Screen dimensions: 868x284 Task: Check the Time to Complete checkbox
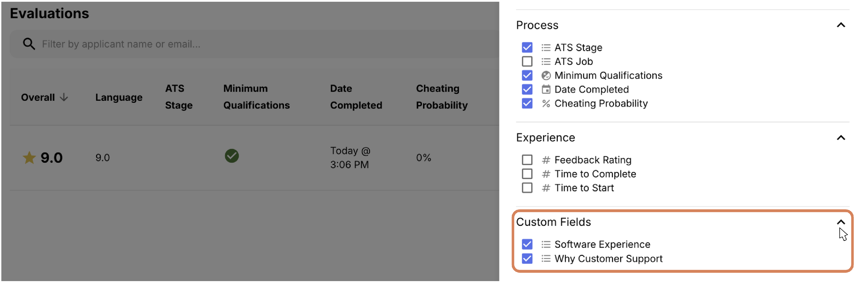click(527, 174)
